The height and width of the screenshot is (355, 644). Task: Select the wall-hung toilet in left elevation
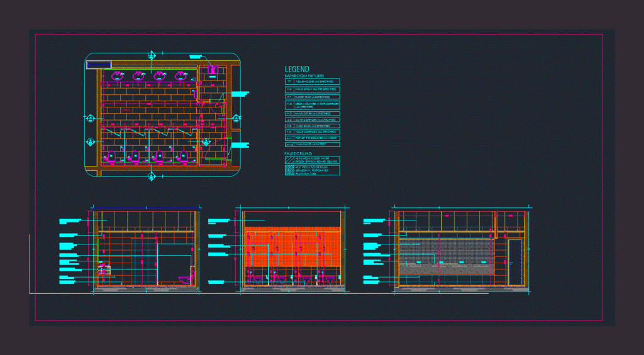(186, 280)
